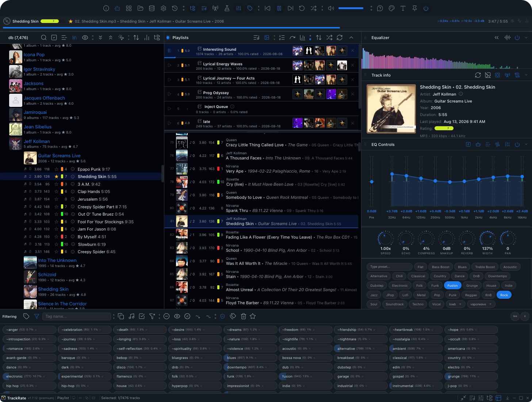Expand the Equalizer panel dropdown chevron
Screen dimensions: 532x402
(526, 38)
